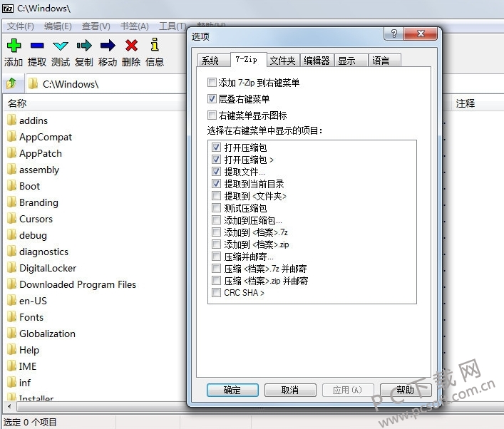Viewport: 504px width, 429px height.
Task: Click the horizontal scrollbar left arrow
Action: tap(9, 406)
